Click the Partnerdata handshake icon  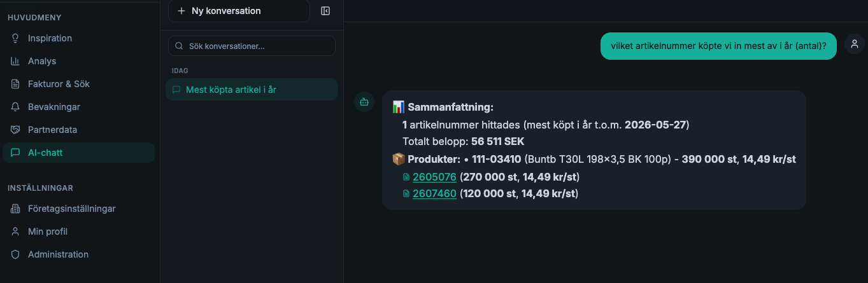15,130
